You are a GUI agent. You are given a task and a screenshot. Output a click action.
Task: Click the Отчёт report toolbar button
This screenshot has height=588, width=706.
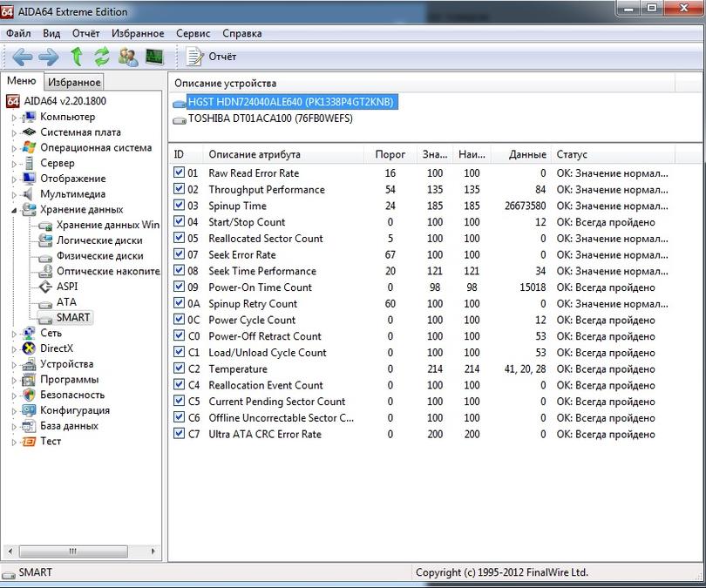coord(211,57)
